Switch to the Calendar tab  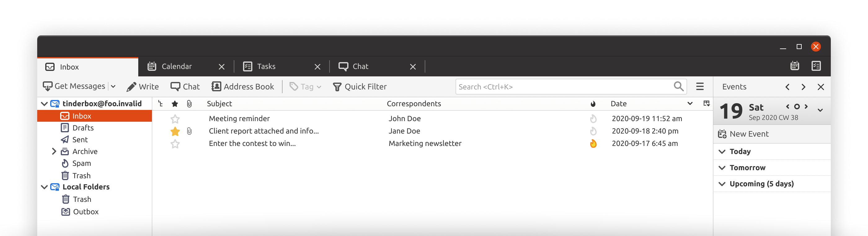pos(186,66)
